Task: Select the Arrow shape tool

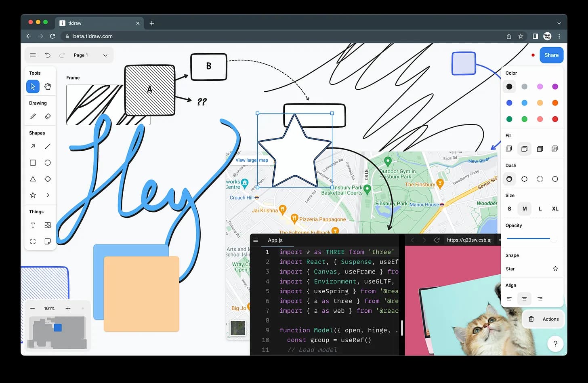Action: [33, 146]
